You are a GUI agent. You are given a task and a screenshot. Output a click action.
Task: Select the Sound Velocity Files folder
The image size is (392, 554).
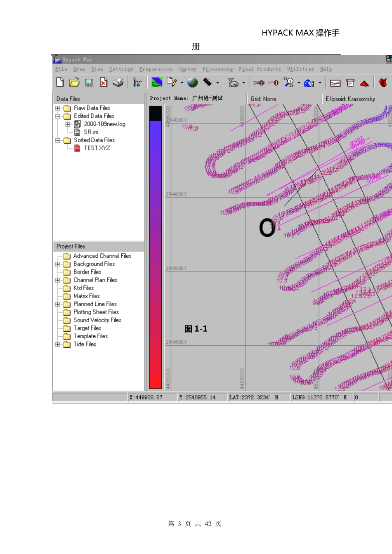point(97,320)
